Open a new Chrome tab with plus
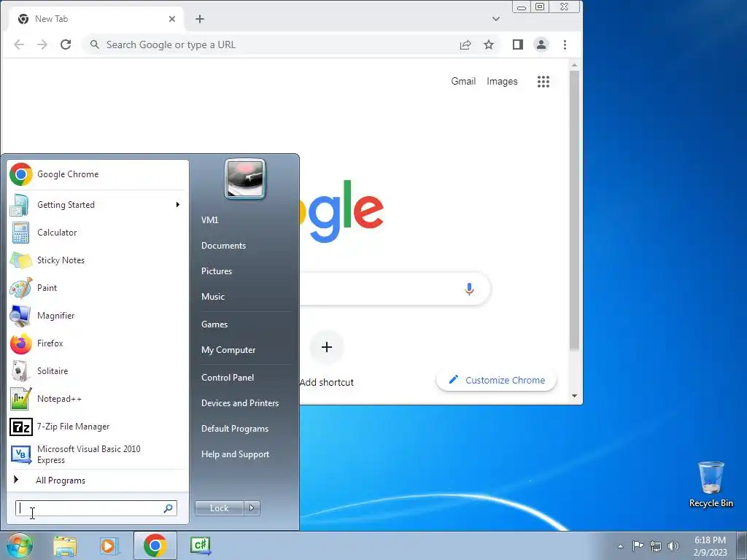The height and width of the screenshot is (560, 747). click(200, 19)
